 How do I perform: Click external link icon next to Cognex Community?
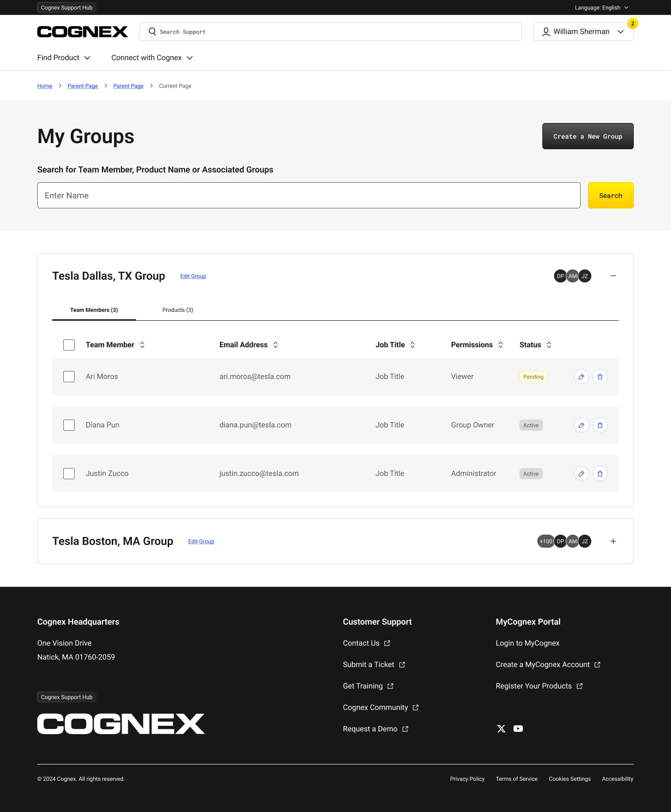point(415,708)
